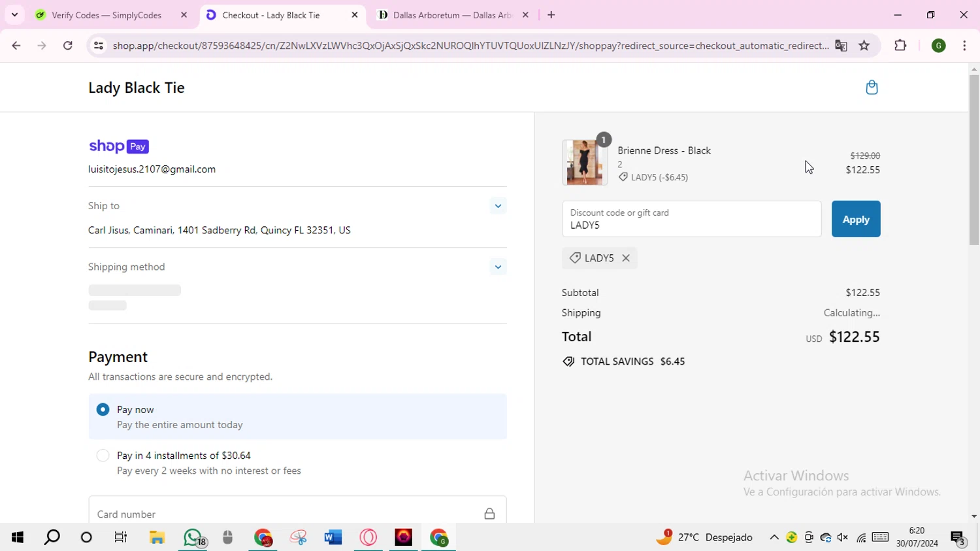
Task: Reload the checkout page
Action: pos(68,46)
